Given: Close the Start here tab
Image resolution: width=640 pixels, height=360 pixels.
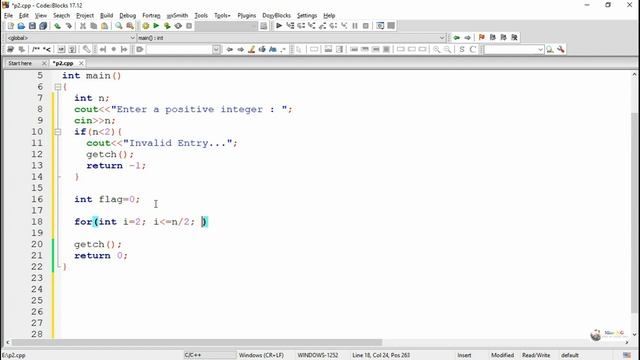Looking at the screenshot, I should tap(44, 63).
